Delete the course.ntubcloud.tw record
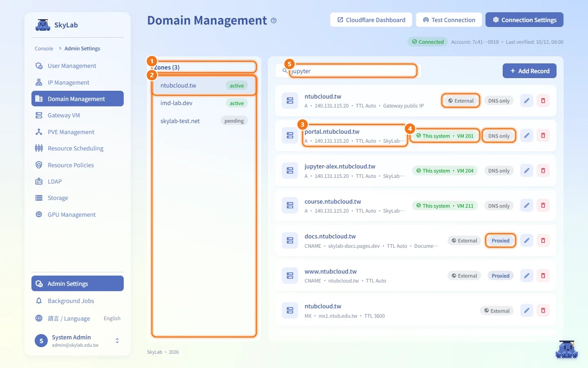Viewport: 588px width, 368px height. (543, 206)
